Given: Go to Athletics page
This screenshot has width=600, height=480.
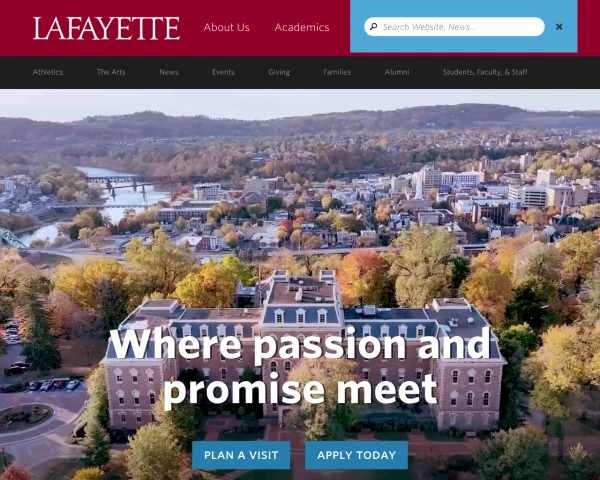Looking at the screenshot, I should point(48,72).
